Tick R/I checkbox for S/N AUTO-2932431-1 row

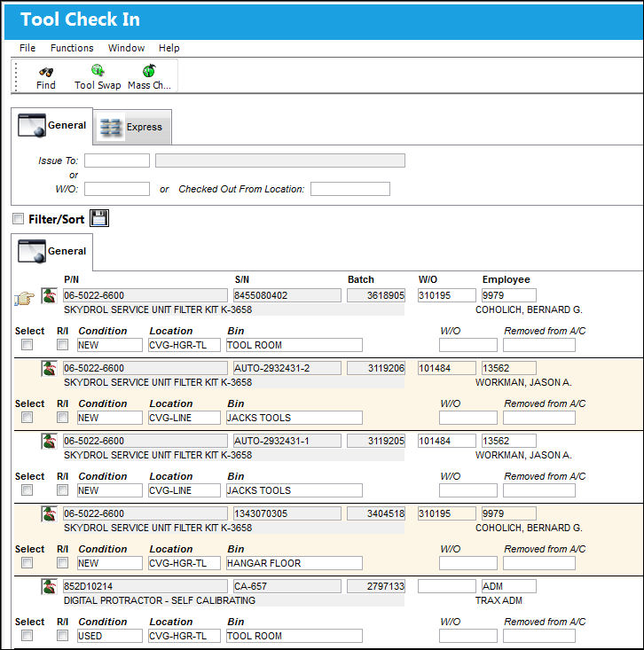pyautogui.click(x=63, y=490)
